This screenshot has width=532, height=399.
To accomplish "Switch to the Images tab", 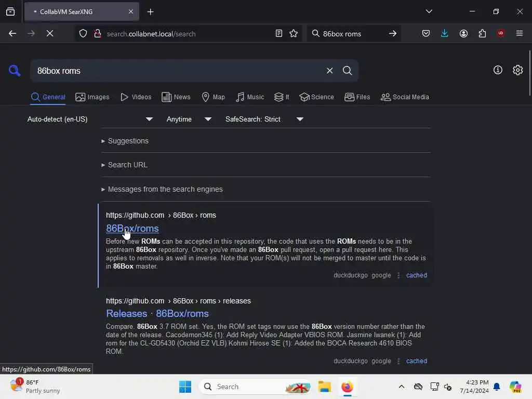I will [92, 97].
